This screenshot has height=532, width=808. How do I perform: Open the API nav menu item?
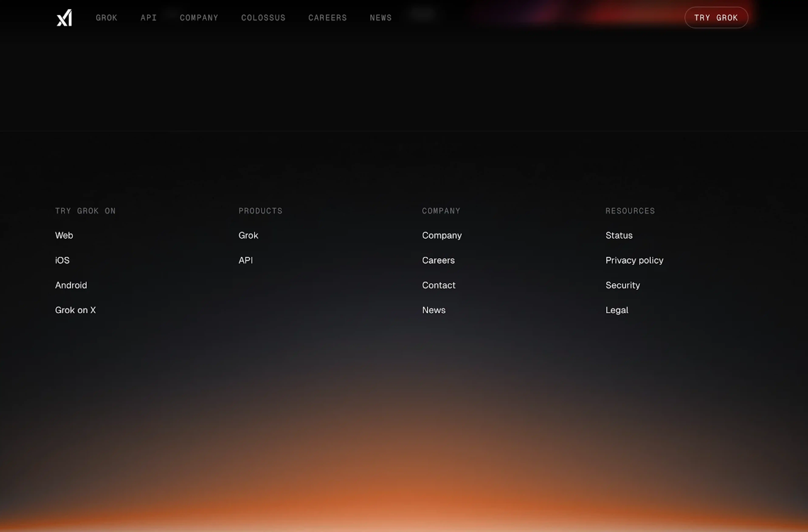click(149, 18)
